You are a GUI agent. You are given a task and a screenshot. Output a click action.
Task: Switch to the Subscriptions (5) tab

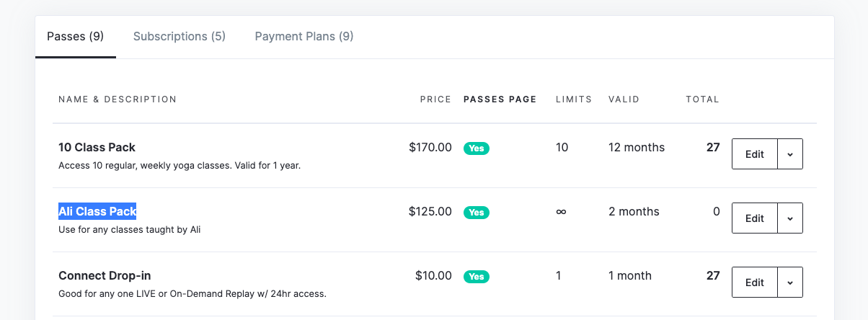click(x=180, y=36)
